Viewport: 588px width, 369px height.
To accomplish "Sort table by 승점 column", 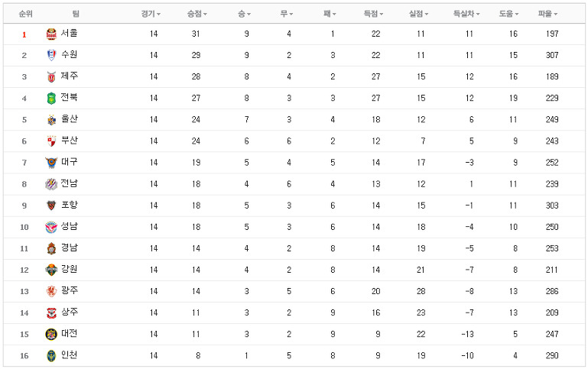I will click(197, 14).
